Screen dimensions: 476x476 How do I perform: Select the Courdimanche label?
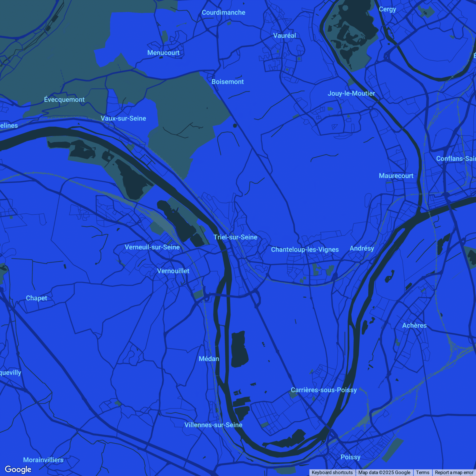click(x=223, y=13)
